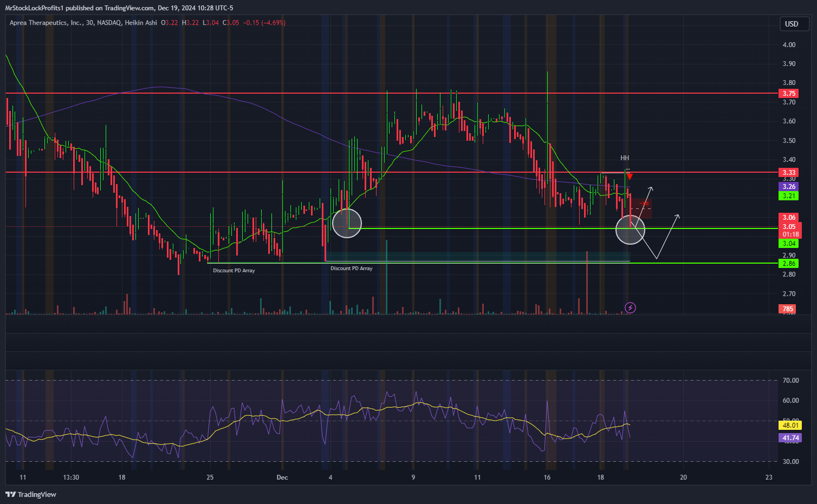Click the 3.50 tick on price axis

pyautogui.click(x=789, y=141)
